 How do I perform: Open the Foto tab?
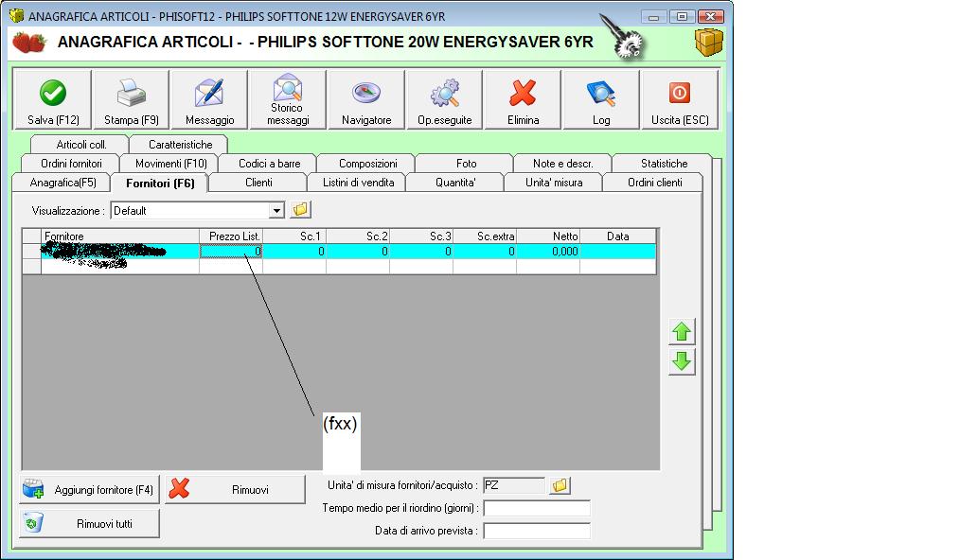coord(466,164)
